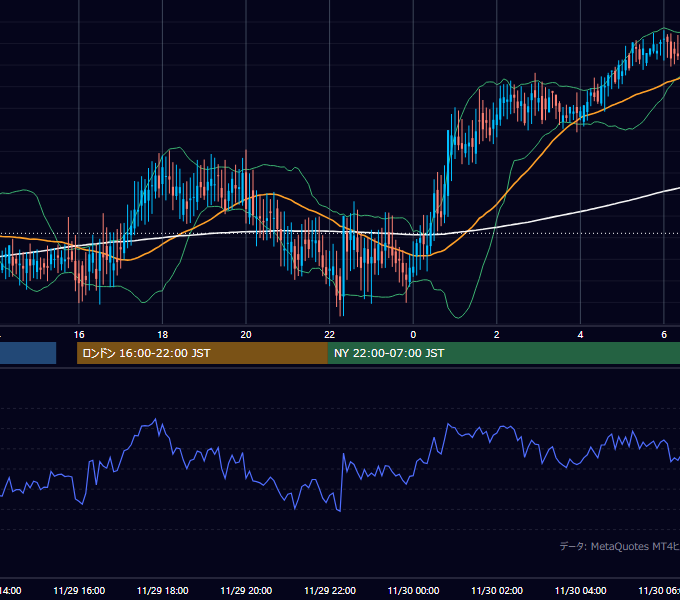Click the 11/29 22:00 date label
Image resolution: width=680 pixels, height=600 pixels.
click(330, 590)
